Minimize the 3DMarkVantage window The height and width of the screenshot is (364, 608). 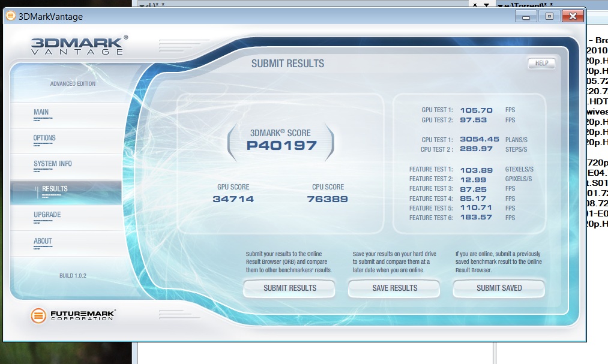point(526,16)
